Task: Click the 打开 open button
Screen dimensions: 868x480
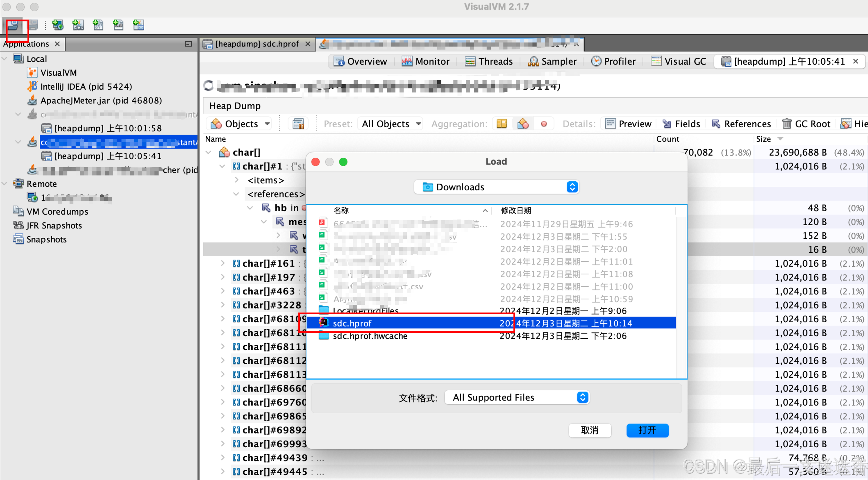Action: (647, 430)
